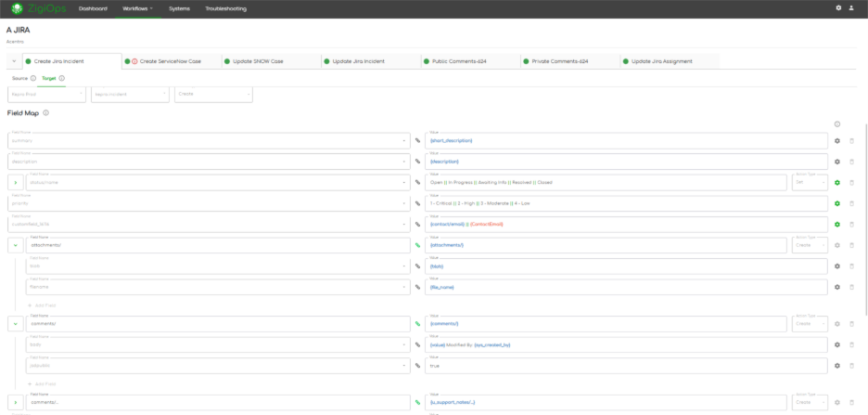The image size is (868, 415).
Task: Open the Kepiro Prod system dropdown
Action: click(x=46, y=94)
